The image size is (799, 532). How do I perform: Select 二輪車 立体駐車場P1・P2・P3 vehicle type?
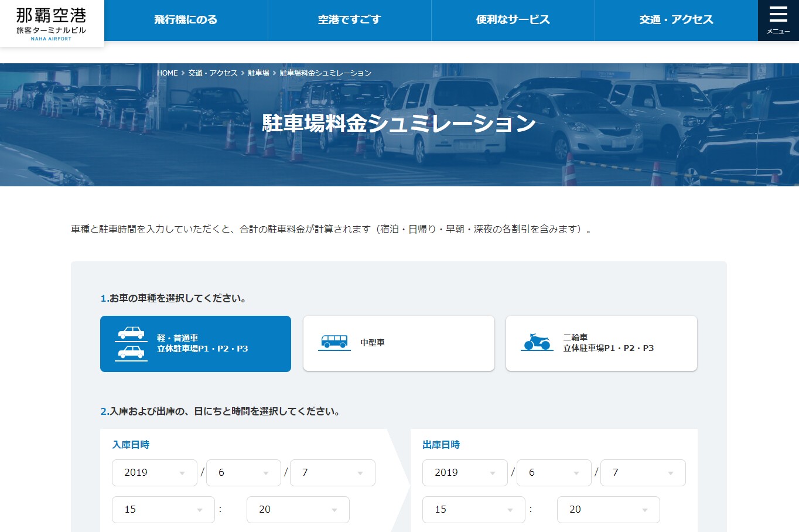(602, 343)
